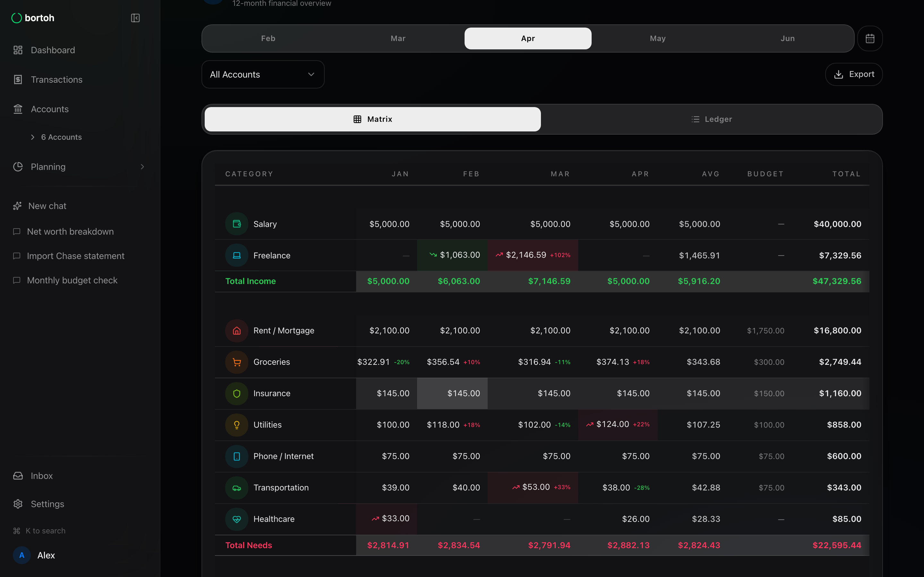This screenshot has height=577, width=924.
Task: Click the Freelance laptop category icon
Action: (x=237, y=255)
